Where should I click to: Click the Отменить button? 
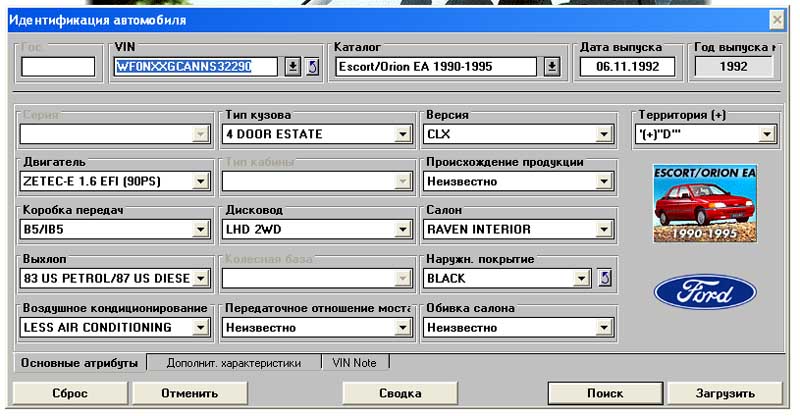coord(190,393)
